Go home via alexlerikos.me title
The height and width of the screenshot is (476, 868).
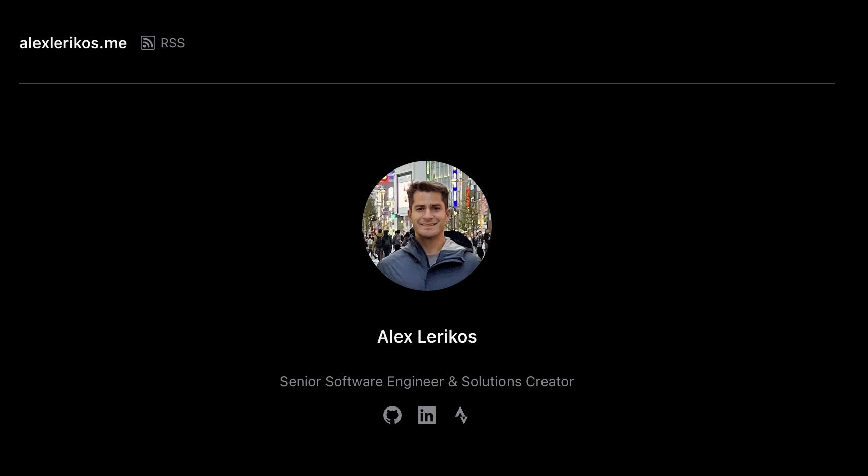[73, 43]
